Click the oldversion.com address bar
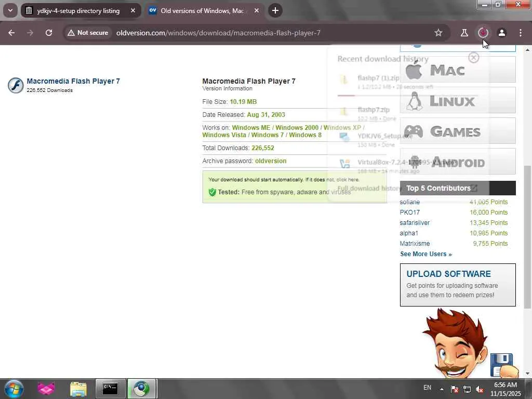 coord(218,33)
